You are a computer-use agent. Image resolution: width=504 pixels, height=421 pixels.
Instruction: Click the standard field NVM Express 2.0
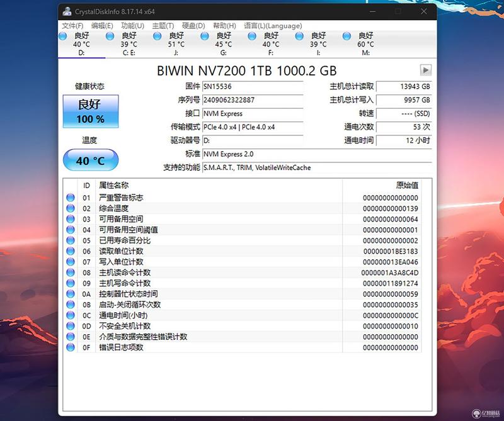317,154
